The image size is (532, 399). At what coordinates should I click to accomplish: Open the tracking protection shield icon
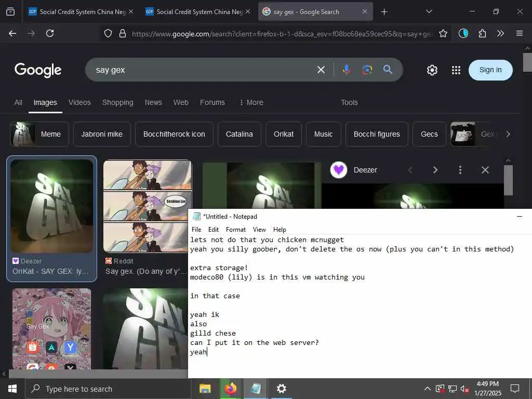[108, 33]
